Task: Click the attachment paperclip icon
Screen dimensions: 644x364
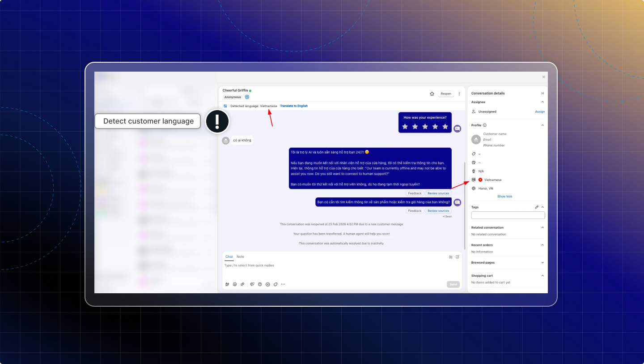Action: (x=242, y=284)
